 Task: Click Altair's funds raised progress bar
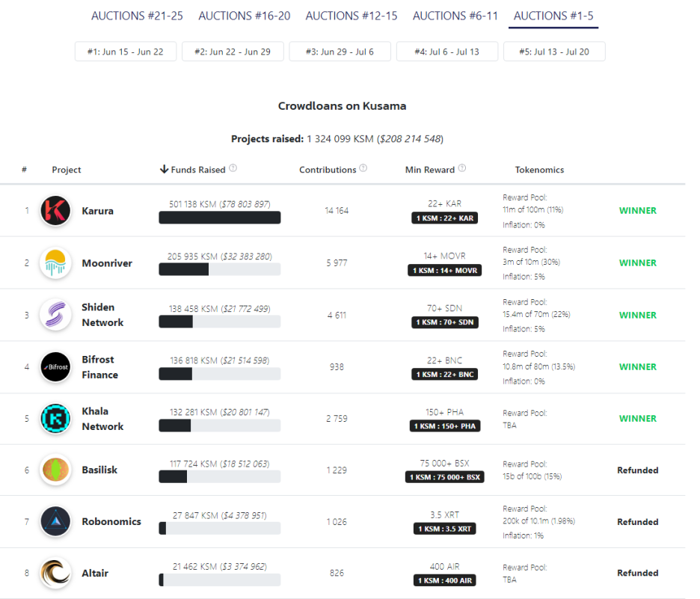(220, 580)
